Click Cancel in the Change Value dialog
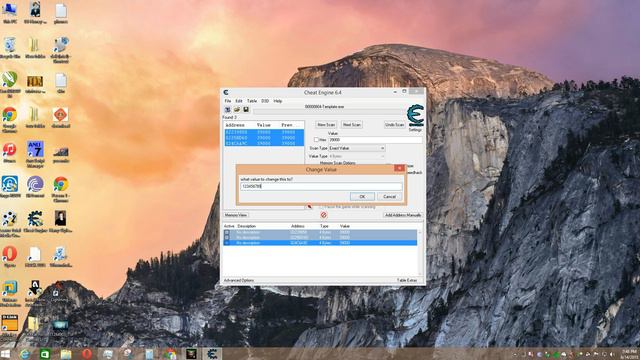640x360 pixels. click(x=389, y=197)
